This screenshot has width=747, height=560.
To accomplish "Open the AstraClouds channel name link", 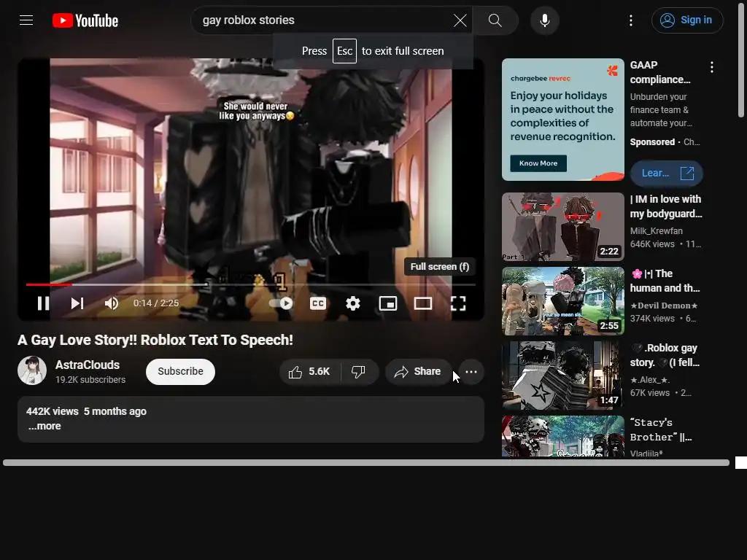I will pyautogui.click(x=88, y=365).
